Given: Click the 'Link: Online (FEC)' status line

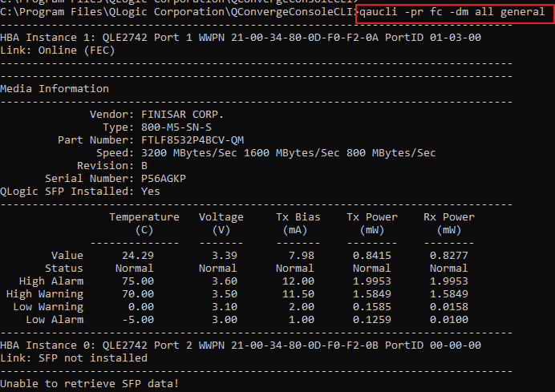Looking at the screenshot, I should coord(57,51).
